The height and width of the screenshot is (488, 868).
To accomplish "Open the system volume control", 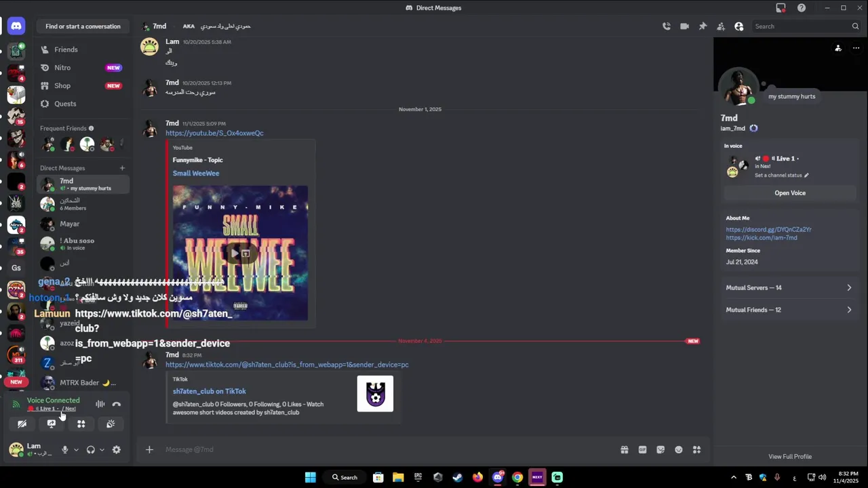I will 822,477.
